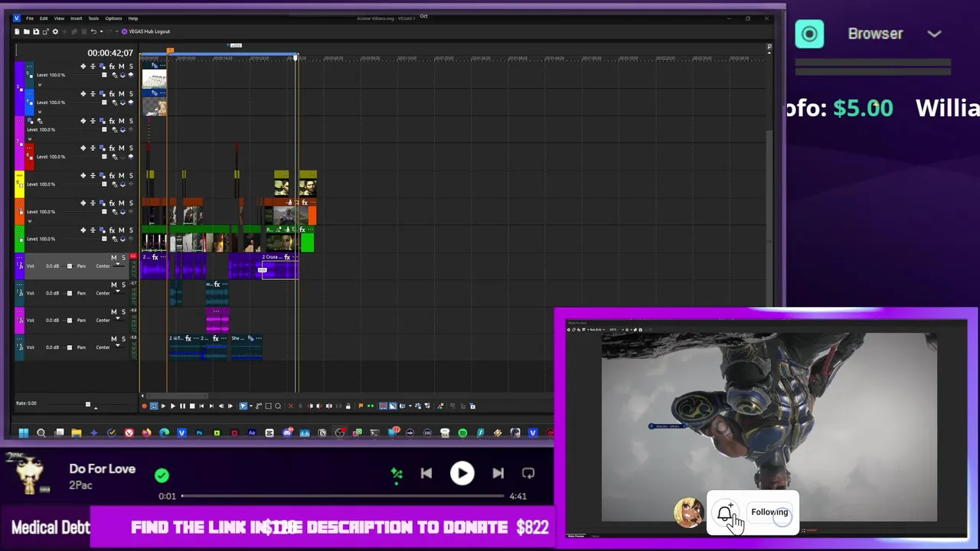This screenshot has height=551, width=980.
Task: Click the Open project folder icon
Action: pos(26,31)
